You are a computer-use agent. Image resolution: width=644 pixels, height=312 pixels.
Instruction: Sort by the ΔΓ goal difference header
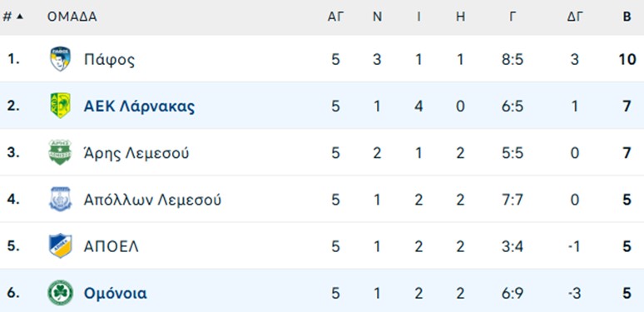click(x=575, y=17)
